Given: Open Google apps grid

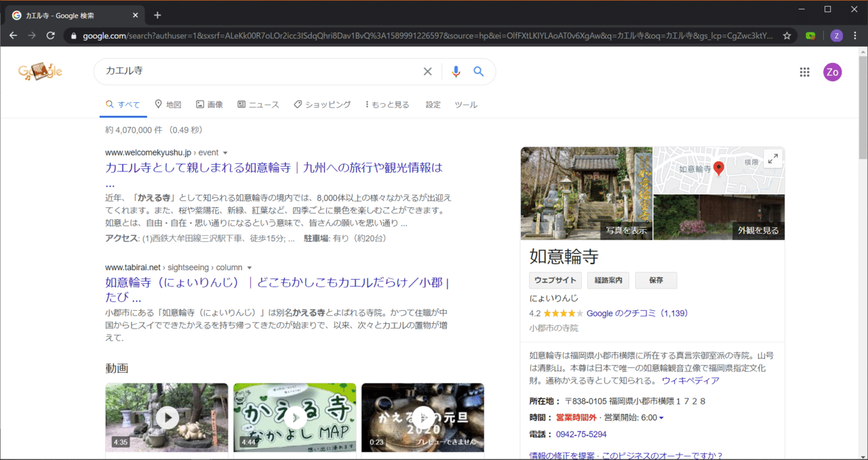Looking at the screenshot, I should tap(805, 72).
